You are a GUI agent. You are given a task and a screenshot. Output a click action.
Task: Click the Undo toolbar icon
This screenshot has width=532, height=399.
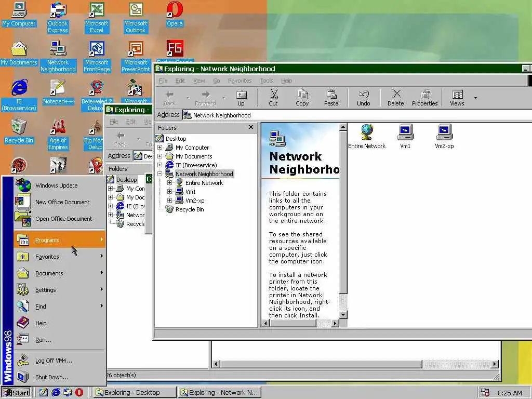point(363,98)
